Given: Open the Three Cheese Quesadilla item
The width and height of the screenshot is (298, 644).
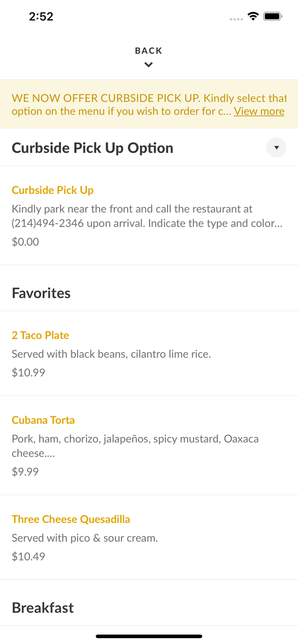Looking at the screenshot, I should (71, 519).
